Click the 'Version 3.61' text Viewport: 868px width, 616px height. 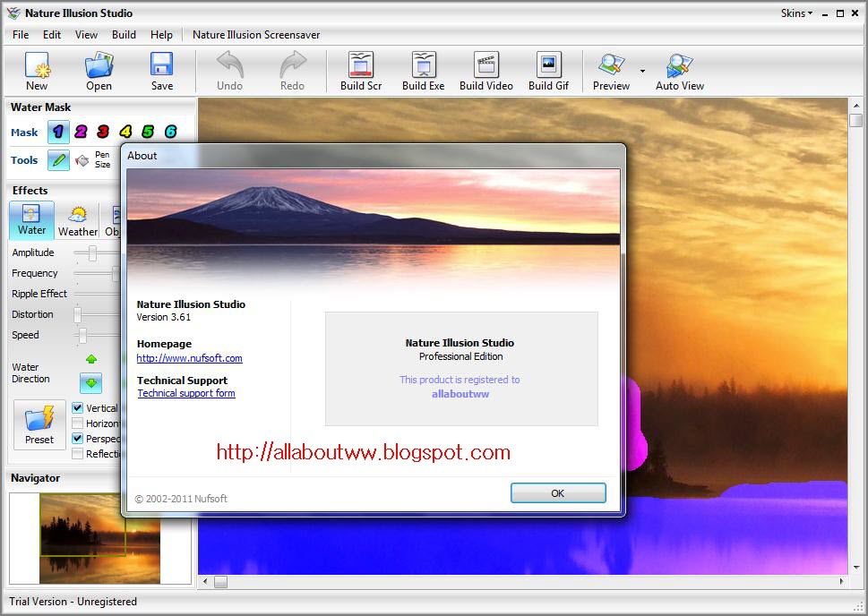coord(164,317)
